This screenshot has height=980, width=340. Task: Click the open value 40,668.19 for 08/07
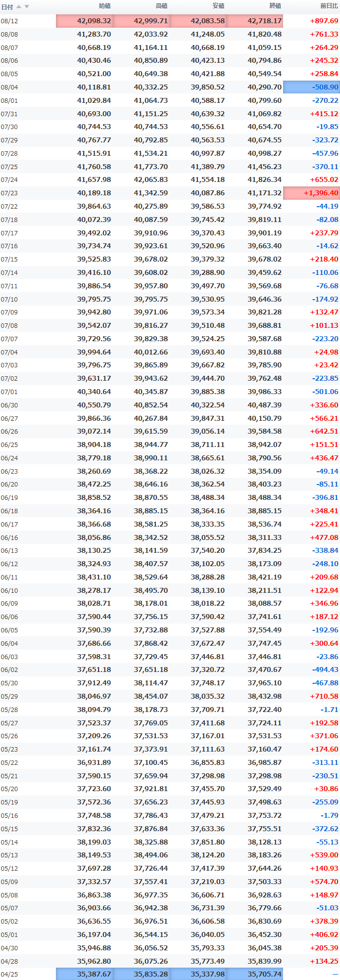[94, 48]
